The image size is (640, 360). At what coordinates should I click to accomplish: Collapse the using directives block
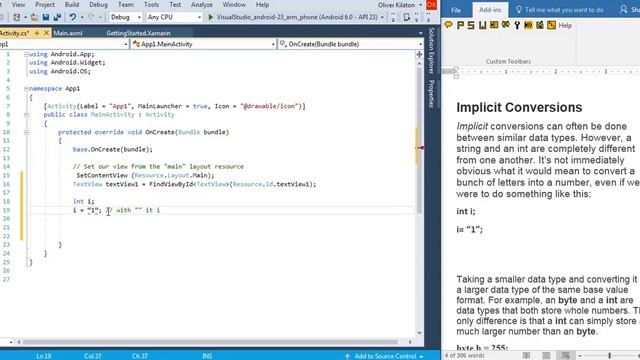coord(26,54)
